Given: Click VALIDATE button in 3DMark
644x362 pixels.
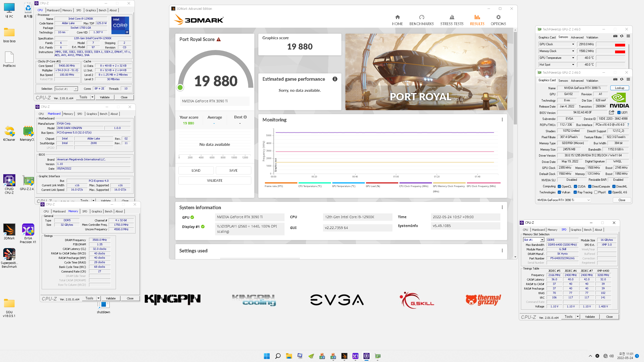Looking at the screenshot, I should [x=215, y=180].
